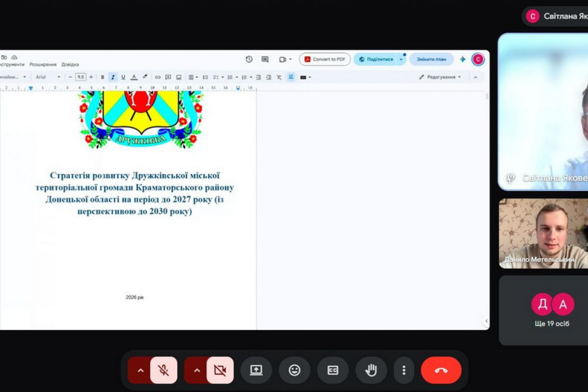Open the Довідка menu

tap(70, 65)
